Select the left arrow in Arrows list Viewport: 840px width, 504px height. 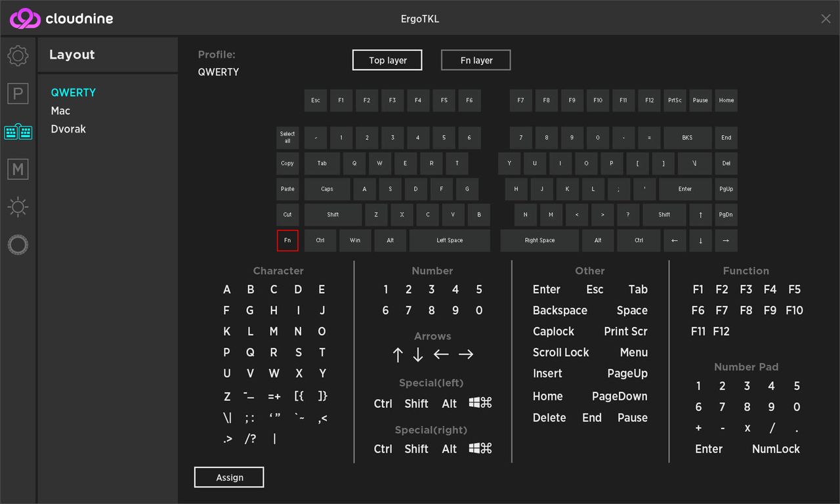[441, 354]
